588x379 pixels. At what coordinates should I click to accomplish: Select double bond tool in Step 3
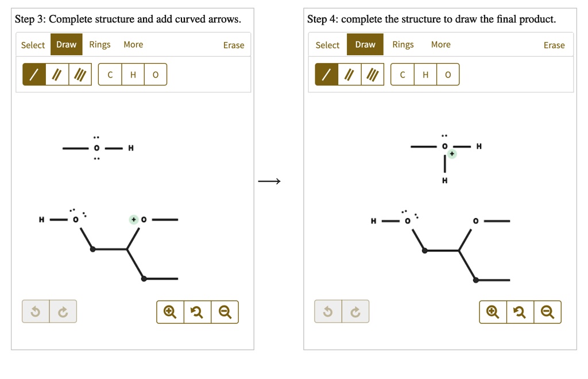tap(57, 74)
